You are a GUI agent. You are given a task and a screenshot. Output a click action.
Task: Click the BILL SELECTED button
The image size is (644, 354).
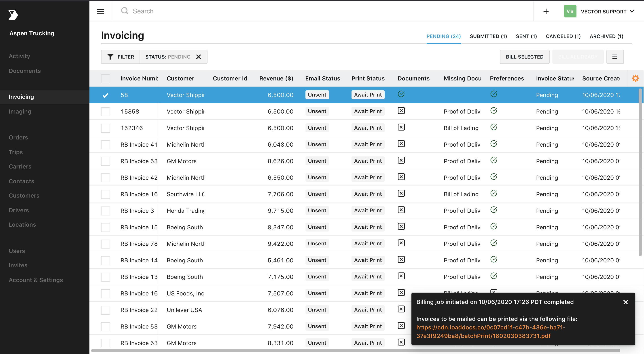(525, 57)
